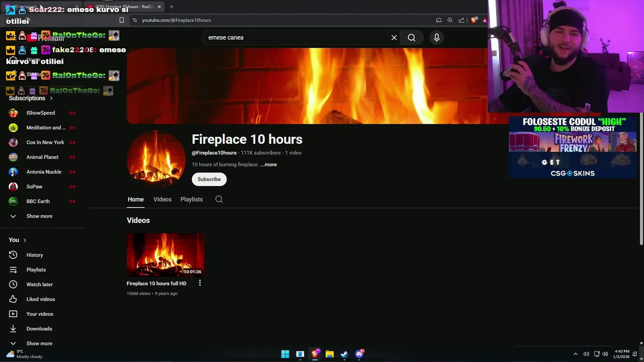The height and width of the screenshot is (362, 644).
Task: Open the Antonia Nuckle subscription
Action: click(43, 172)
